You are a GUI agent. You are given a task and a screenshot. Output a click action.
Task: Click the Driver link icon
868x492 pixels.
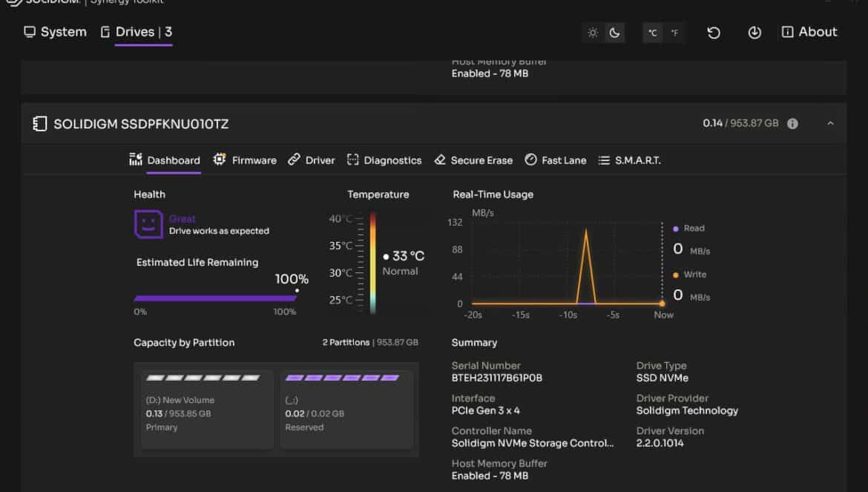pos(294,160)
